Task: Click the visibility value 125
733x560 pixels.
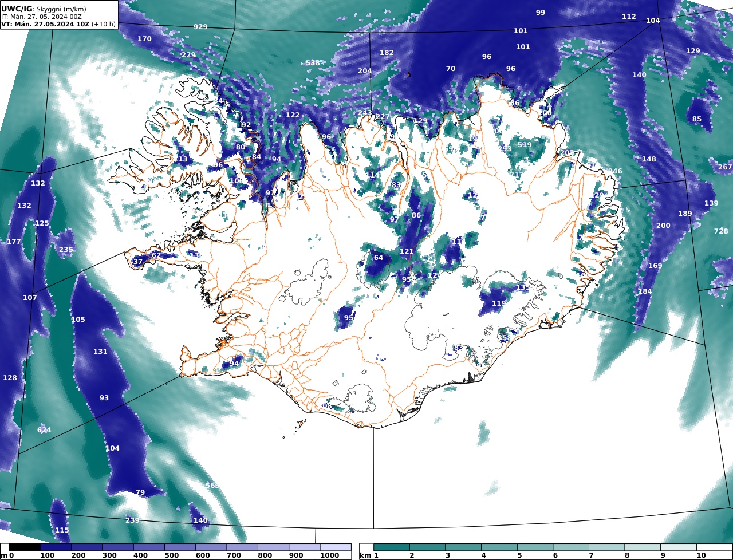Action: point(42,223)
